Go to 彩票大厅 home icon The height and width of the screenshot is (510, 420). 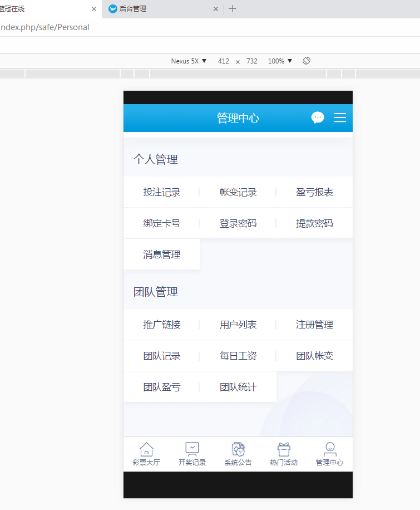146,454
